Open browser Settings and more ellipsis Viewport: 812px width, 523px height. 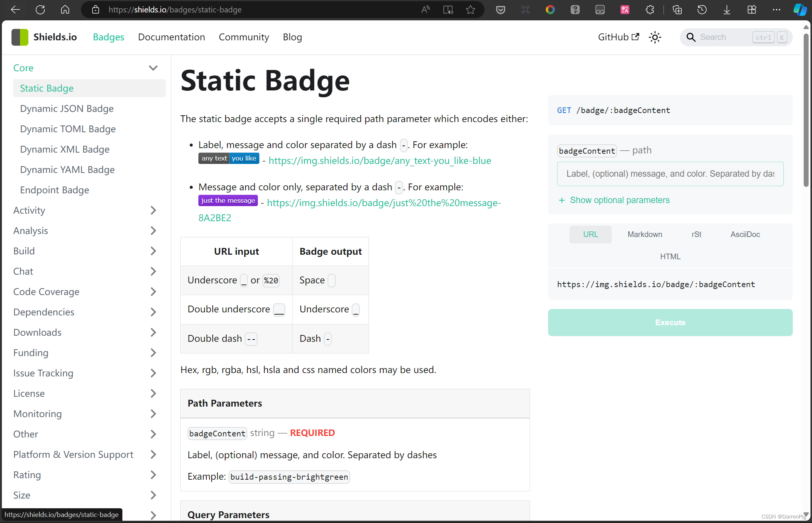777,10
